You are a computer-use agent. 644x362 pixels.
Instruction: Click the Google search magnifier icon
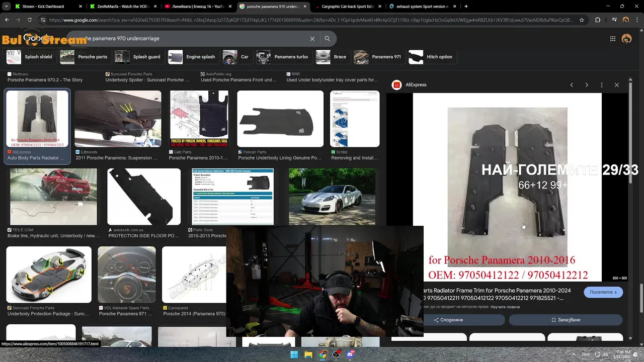(x=327, y=39)
